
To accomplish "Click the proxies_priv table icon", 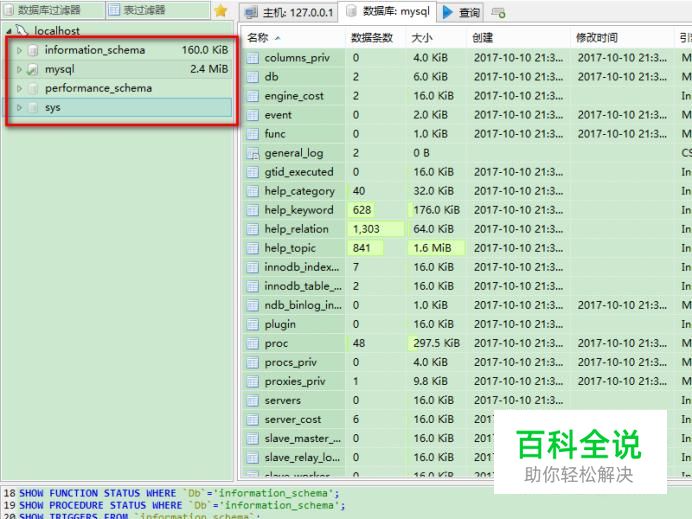I will click(253, 381).
